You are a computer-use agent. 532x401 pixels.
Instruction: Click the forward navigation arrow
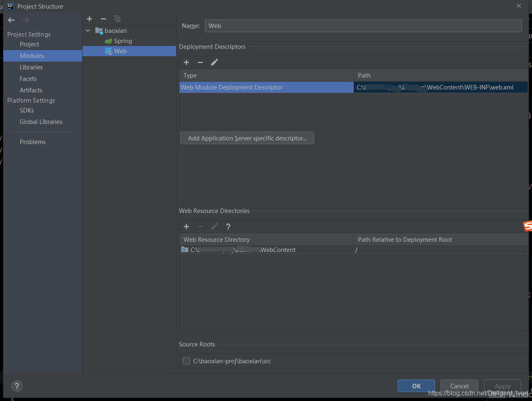pyautogui.click(x=25, y=20)
